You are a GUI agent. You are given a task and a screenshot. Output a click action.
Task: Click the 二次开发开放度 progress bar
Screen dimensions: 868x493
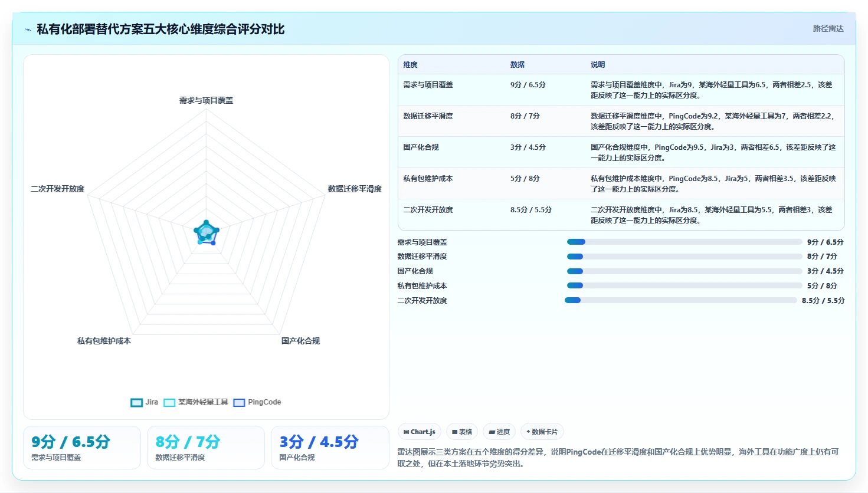pos(681,300)
